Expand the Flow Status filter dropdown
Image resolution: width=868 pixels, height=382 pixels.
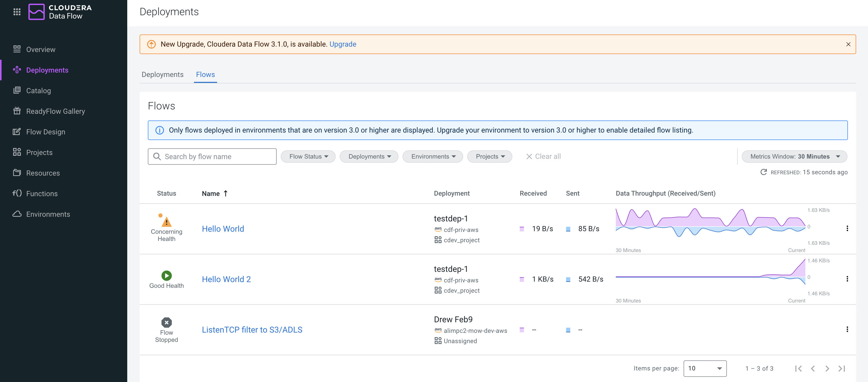pos(308,156)
